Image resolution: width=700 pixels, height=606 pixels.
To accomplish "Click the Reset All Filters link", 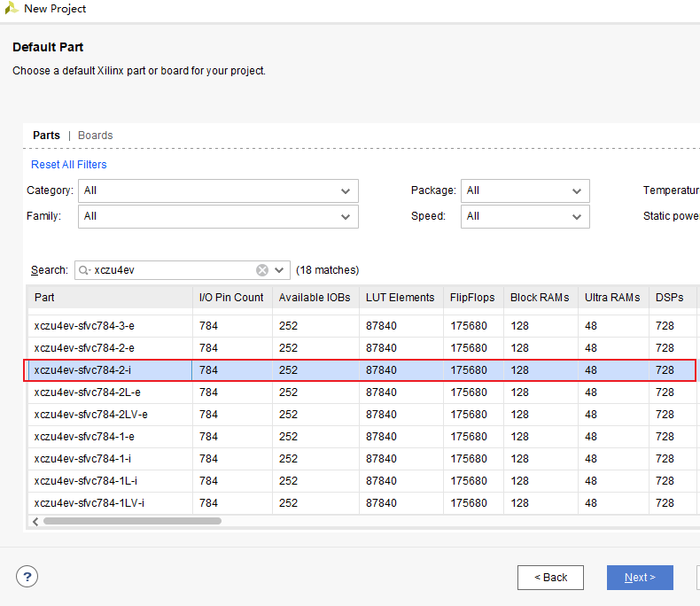I will coord(69,165).
